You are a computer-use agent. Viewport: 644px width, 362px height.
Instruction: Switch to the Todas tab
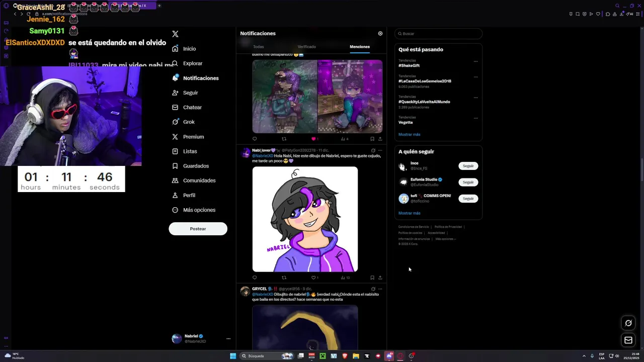pos(259,47)
